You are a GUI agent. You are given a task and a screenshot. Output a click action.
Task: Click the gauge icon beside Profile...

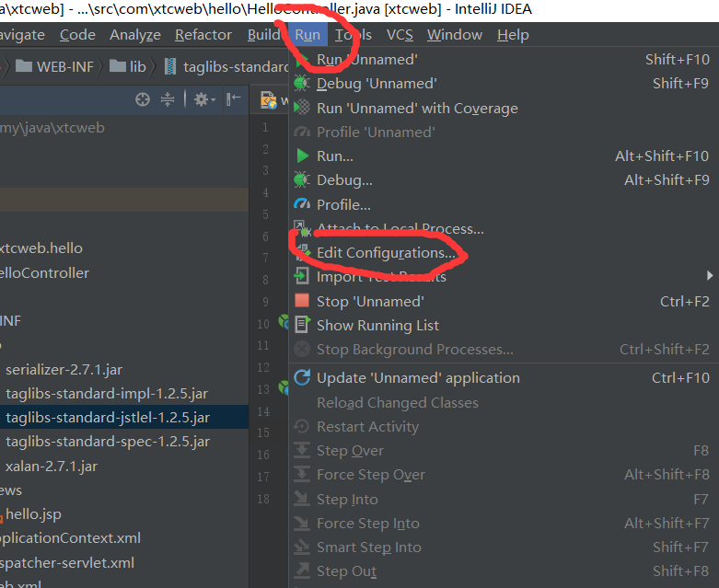click(x=302, y=204)
